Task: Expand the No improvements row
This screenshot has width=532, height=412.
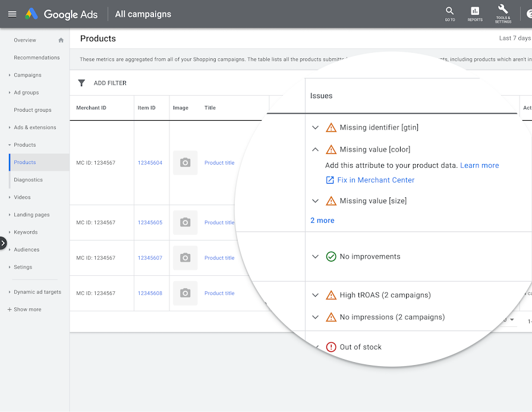Action: tap(315, 257)
